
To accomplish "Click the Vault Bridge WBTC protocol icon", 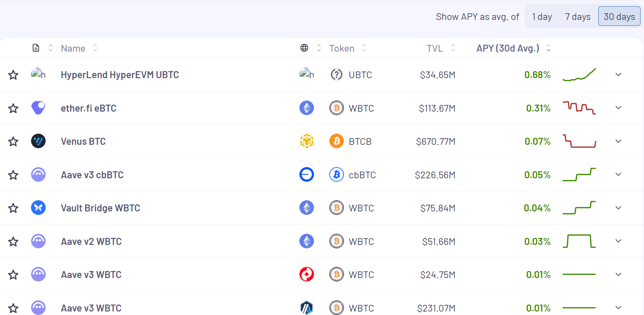I will coord(38,208).
